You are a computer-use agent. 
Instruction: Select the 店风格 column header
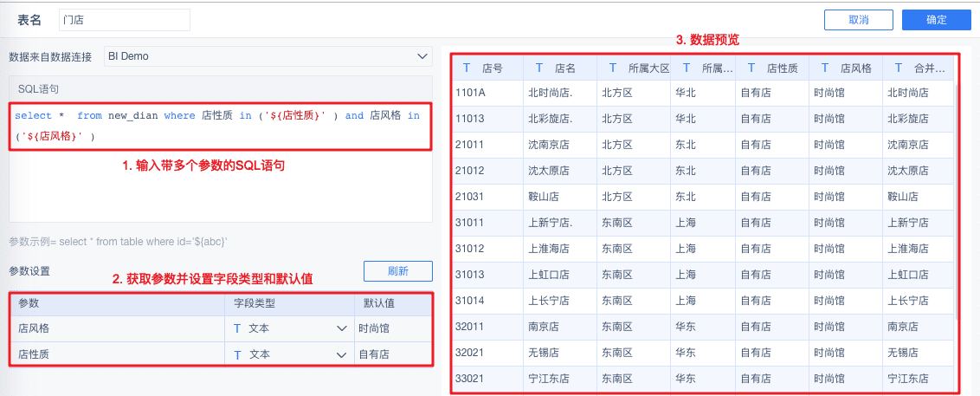[846, 68]
